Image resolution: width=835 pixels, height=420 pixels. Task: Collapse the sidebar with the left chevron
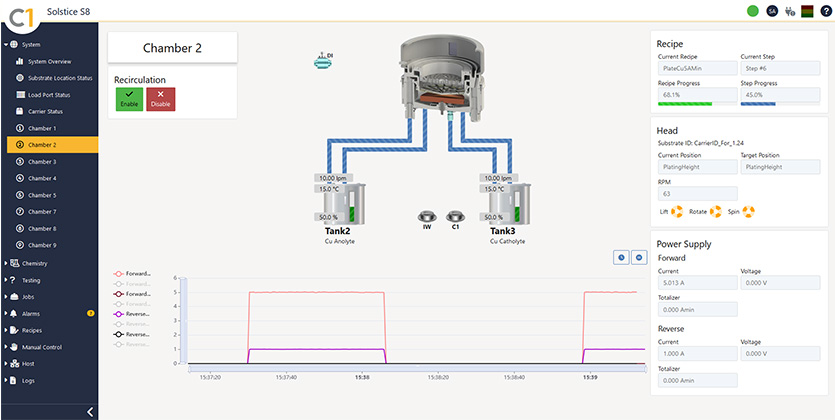pos(90,412)
